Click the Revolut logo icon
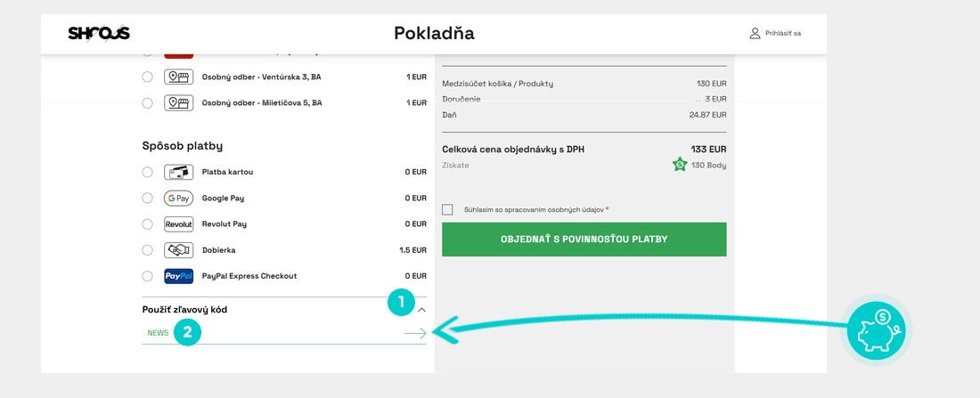The image size is (980, 398). pos(178,223)
